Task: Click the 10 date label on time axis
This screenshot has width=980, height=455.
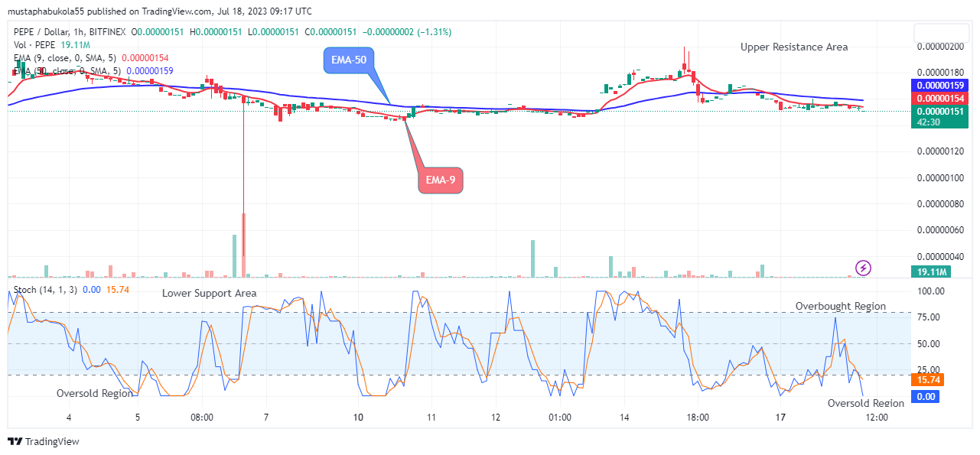Action: pos(359,418)
